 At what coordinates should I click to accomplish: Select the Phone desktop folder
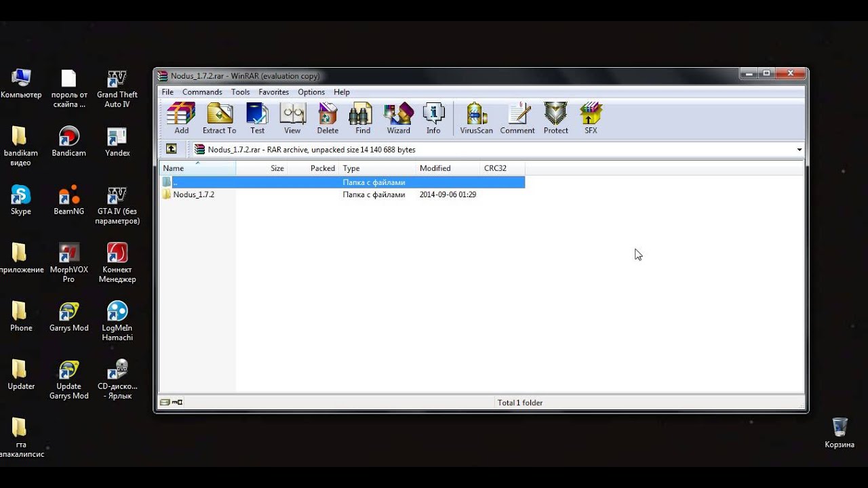tap(20, 316)
